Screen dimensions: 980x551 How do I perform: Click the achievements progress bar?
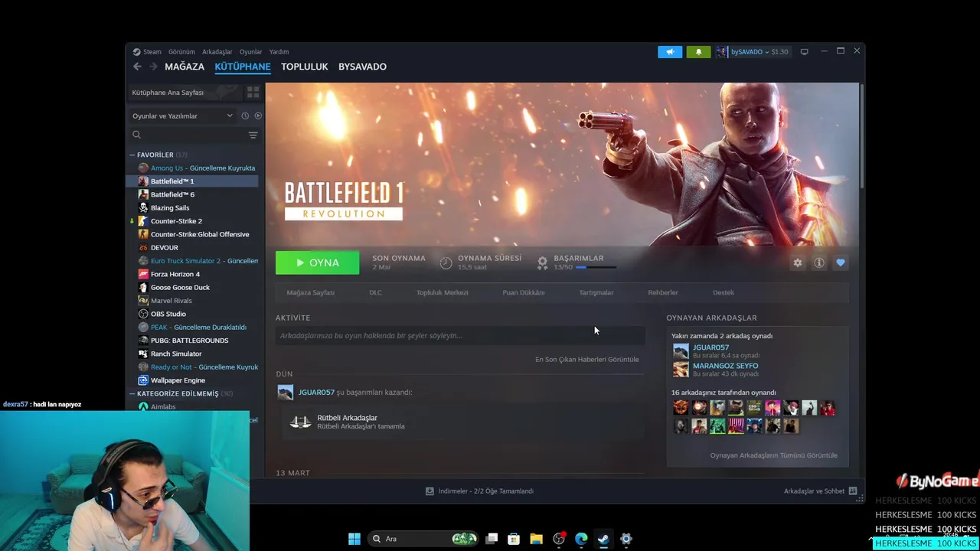596,267
